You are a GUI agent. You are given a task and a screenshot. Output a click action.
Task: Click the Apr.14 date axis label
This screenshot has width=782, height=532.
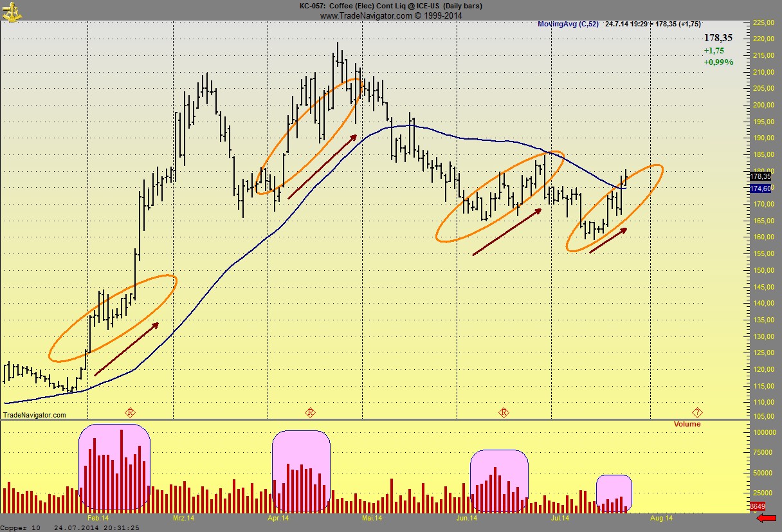click(x=277, y=518)
